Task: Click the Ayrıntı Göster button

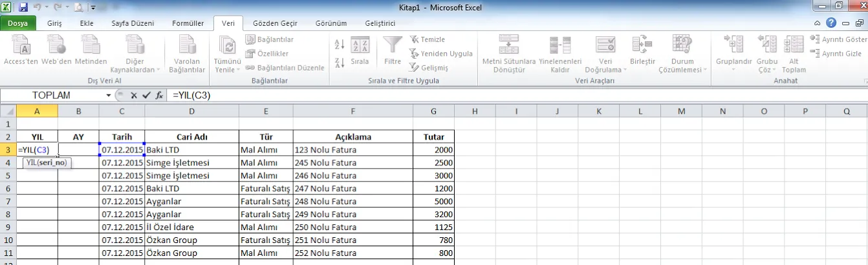Action: tap(840, 39)
